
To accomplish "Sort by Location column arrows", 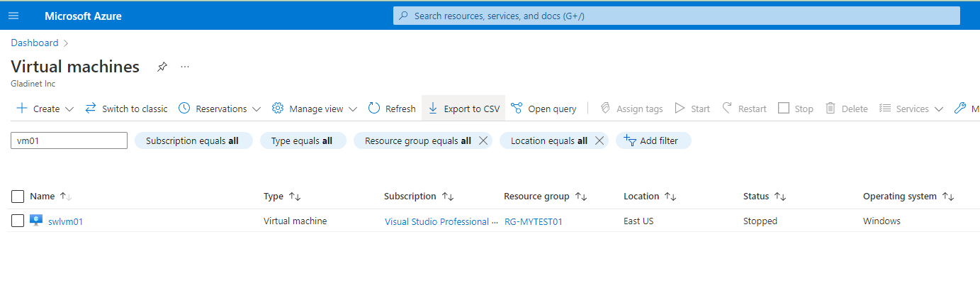I will coord(670,197).
